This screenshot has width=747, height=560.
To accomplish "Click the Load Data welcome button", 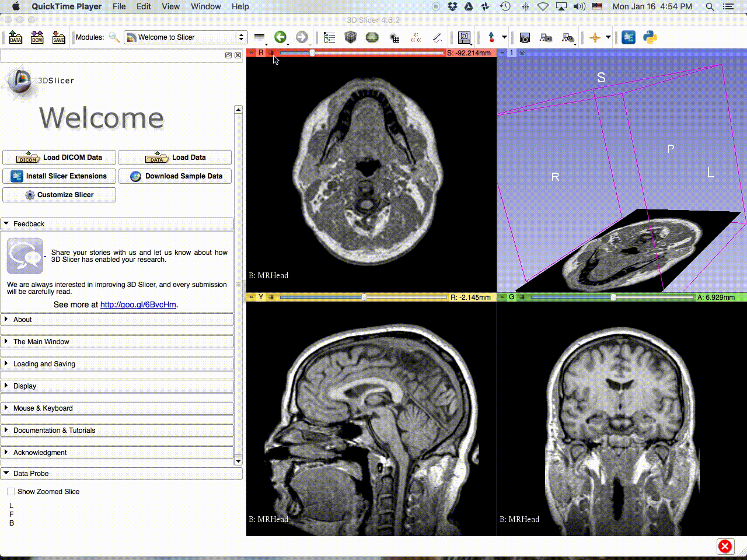I will coord(175,157).
